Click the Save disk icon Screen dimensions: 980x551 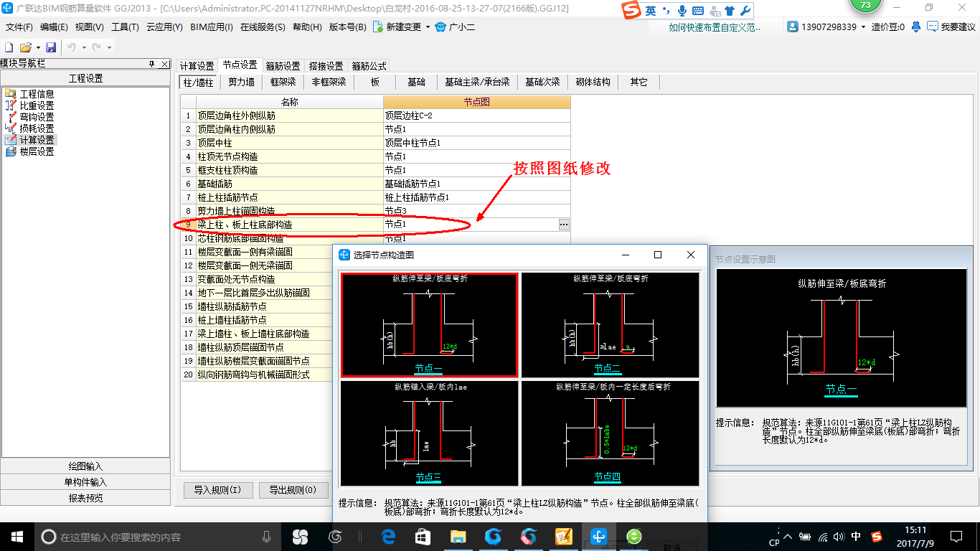pos(51,47)
